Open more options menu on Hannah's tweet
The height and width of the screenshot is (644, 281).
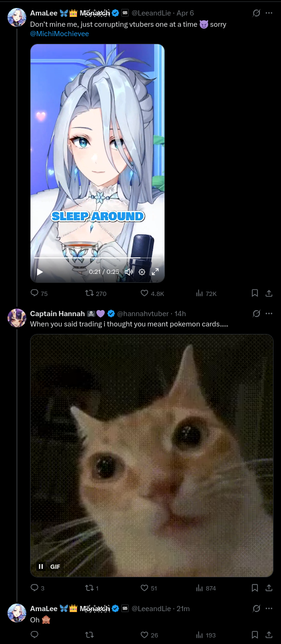269,313
